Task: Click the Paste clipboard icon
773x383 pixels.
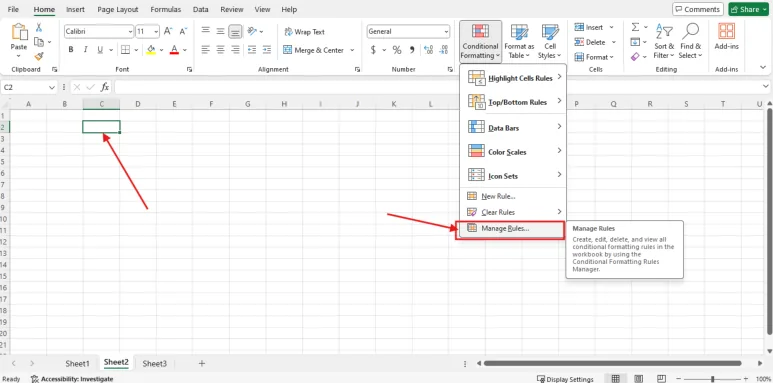Action: pyautogui.click(x=19, y=33)
